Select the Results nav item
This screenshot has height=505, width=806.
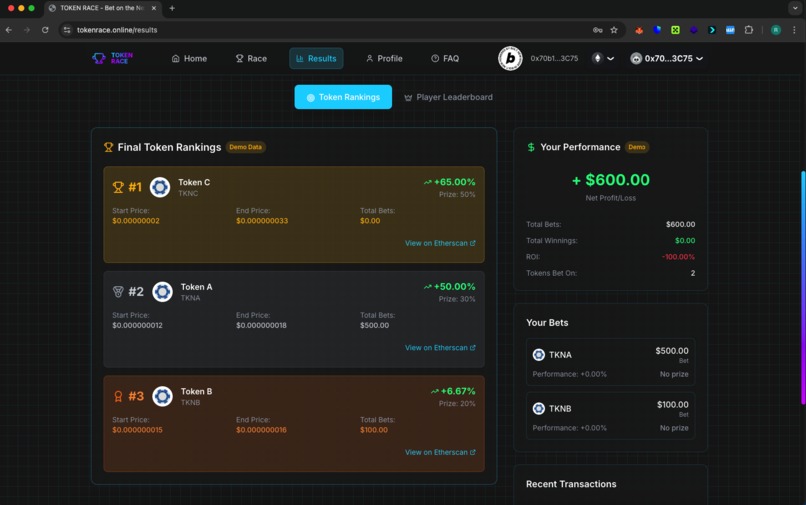tap(316, 59)
